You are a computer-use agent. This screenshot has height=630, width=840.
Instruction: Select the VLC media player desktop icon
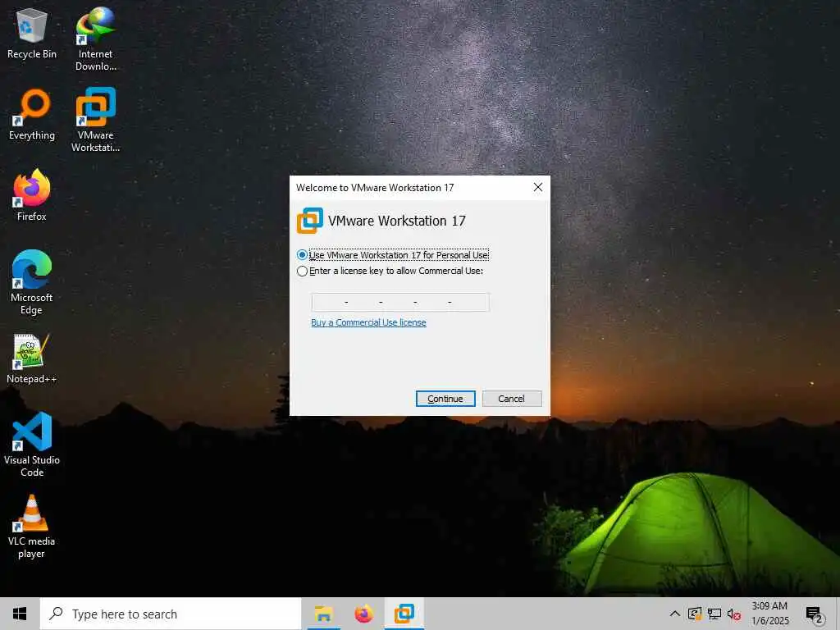click(x=32, y=527)
